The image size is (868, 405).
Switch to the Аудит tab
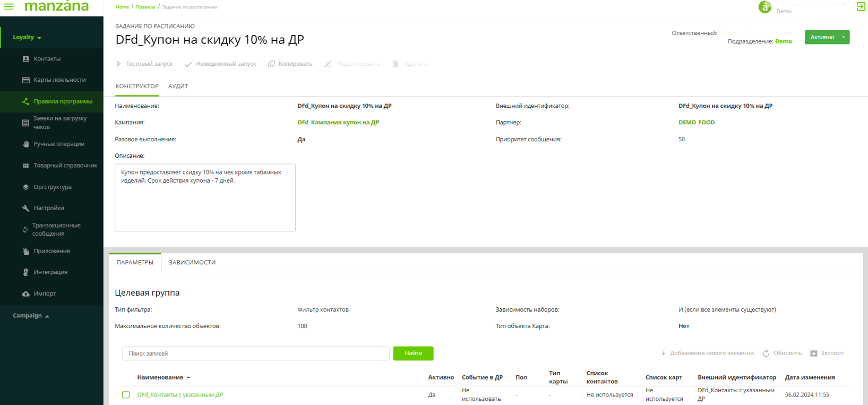point(178,86)
